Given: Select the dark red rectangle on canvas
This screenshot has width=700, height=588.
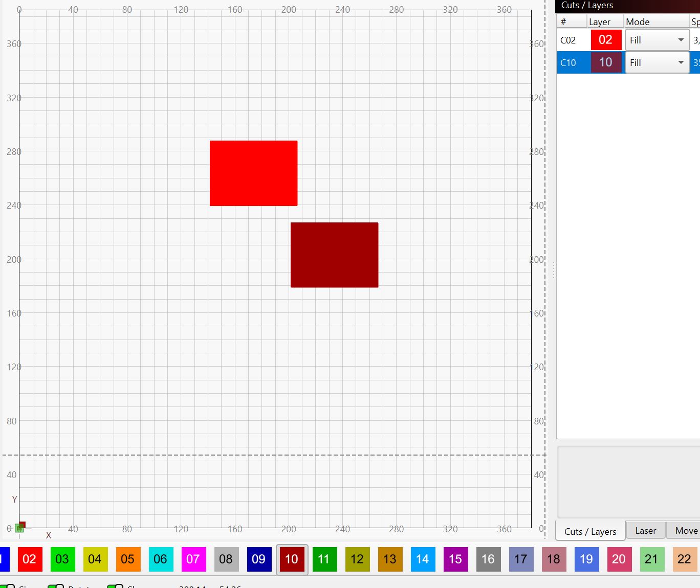Looking at the screenshot, I should tap(334, 255).
